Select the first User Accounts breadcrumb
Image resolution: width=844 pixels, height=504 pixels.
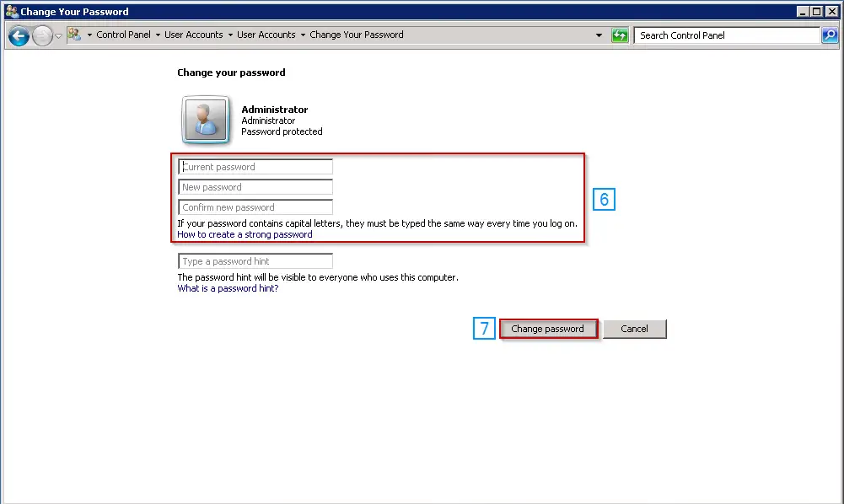(x=193, y=35)
